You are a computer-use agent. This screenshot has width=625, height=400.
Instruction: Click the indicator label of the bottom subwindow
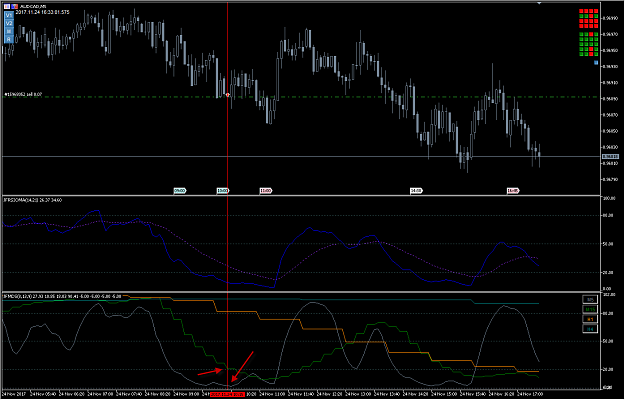pyautogui.click(x=62, y=296)
